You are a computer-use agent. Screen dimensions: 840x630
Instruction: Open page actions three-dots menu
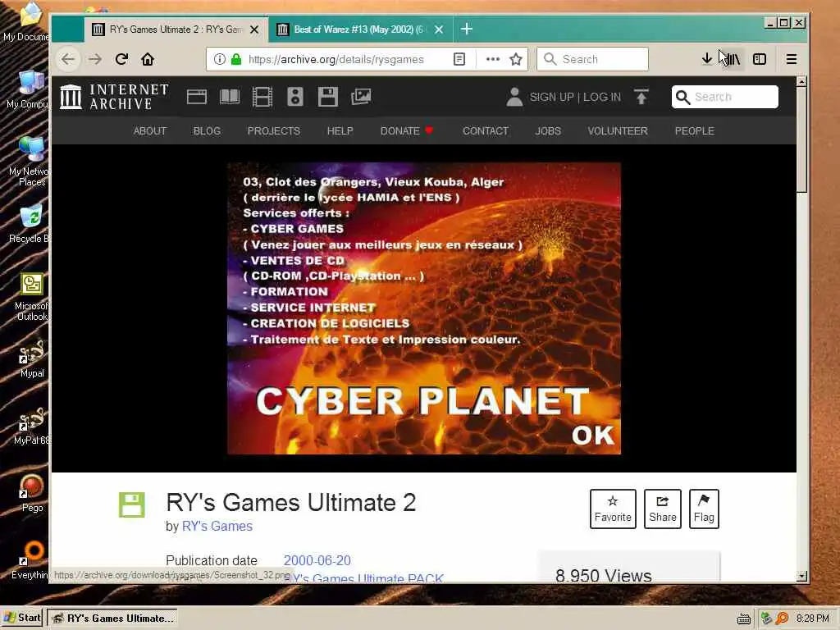(x=493, y=59)
